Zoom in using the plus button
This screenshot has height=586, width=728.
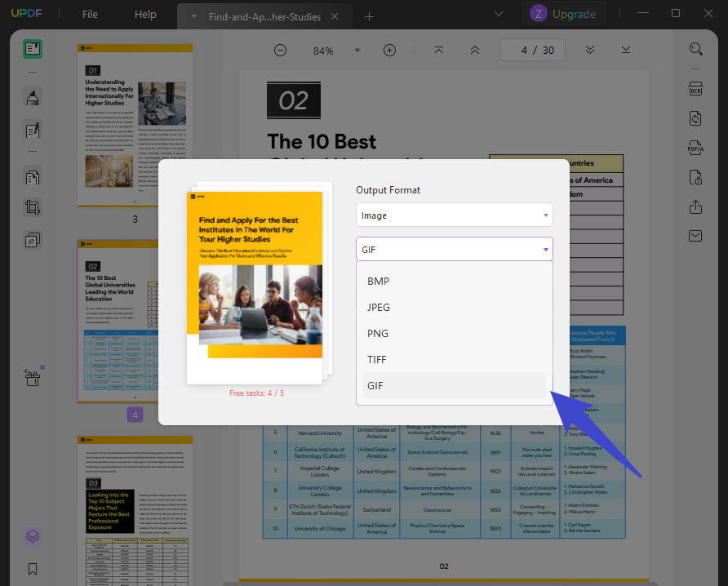pyautogui.click(x=389, y=50)
